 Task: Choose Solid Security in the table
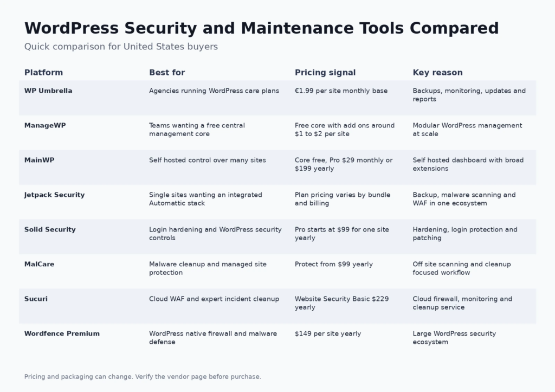50,229
